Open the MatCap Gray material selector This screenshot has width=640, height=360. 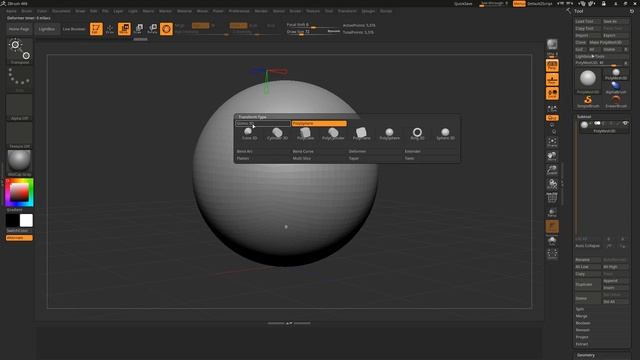coord(20,163)
